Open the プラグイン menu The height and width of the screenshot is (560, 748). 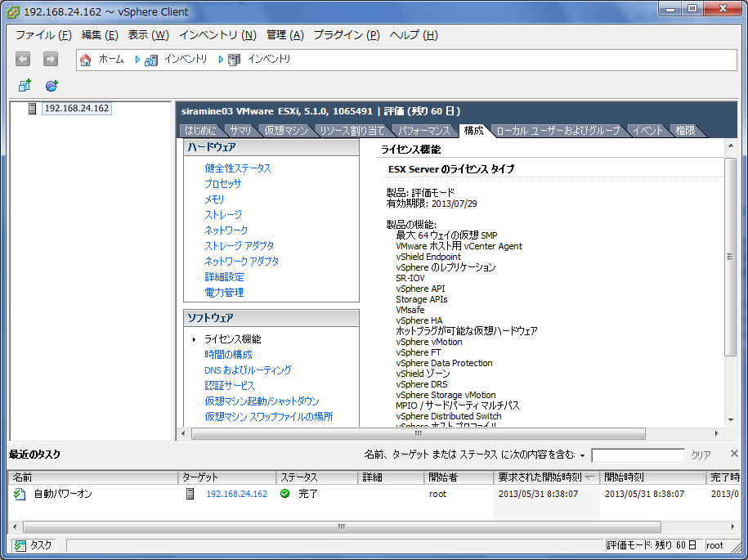pyautogui.click(x=347, y=35)
